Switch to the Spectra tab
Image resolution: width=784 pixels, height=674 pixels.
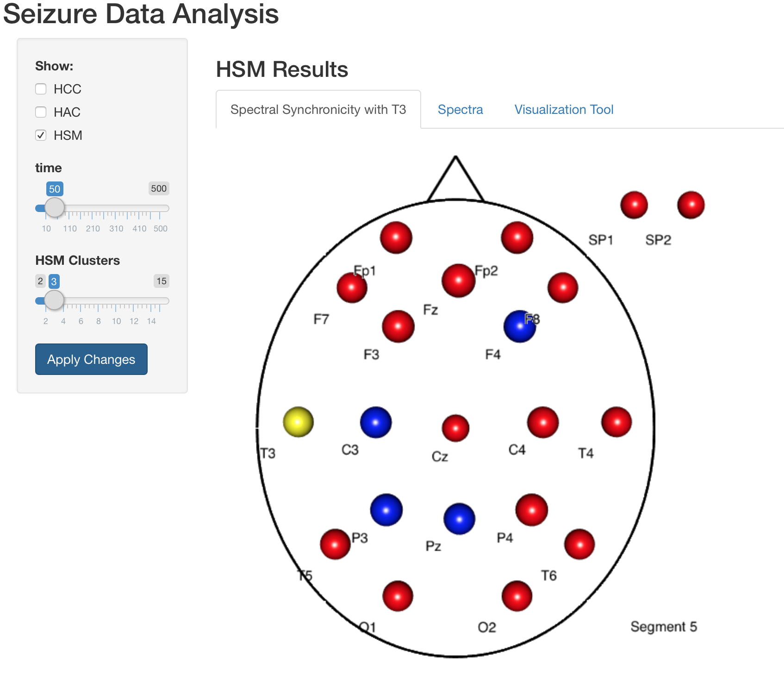pos(460,110)
